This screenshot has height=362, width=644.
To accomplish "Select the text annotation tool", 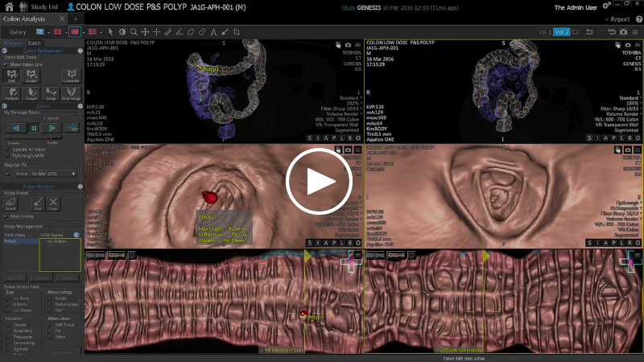I will 213,32.
